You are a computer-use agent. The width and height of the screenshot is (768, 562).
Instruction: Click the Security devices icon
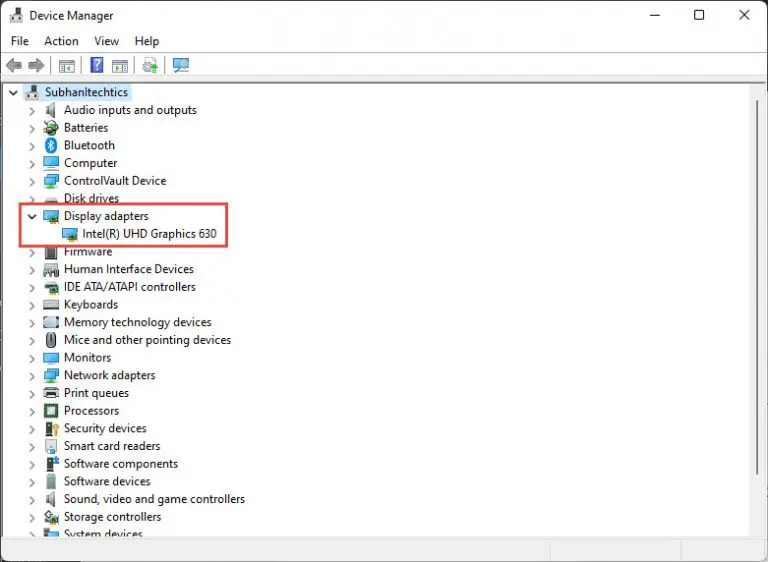(51, 429)
